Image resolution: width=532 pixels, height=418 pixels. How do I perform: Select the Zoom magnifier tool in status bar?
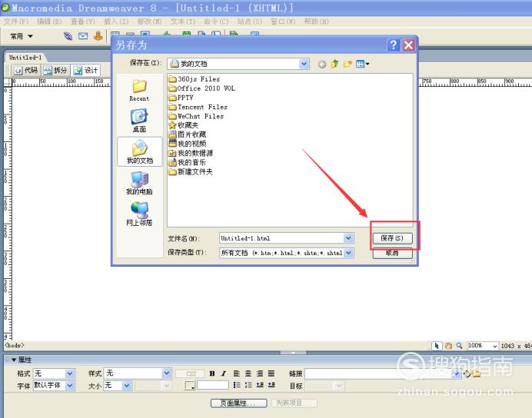tap(460, 346)
